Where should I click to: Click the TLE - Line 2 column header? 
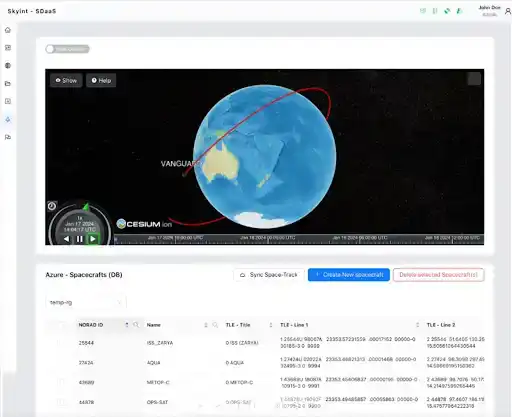pyautogui.click(x=441, y=325)
